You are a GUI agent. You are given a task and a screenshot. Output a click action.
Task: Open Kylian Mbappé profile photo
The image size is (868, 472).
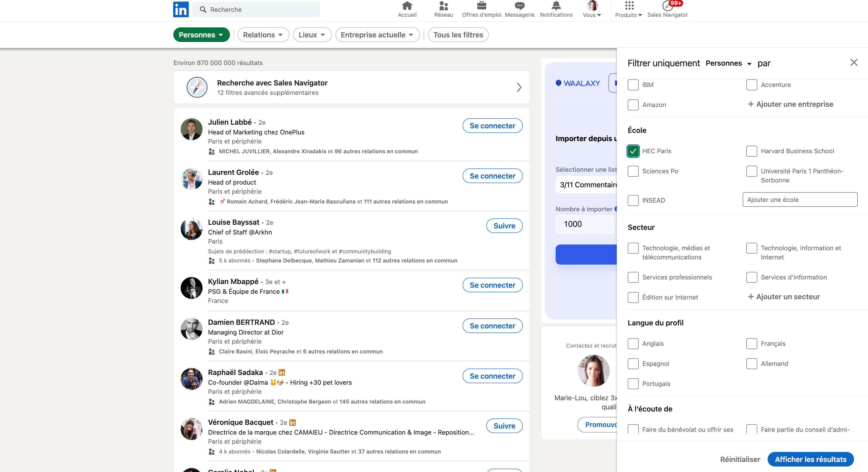point(191,288)
